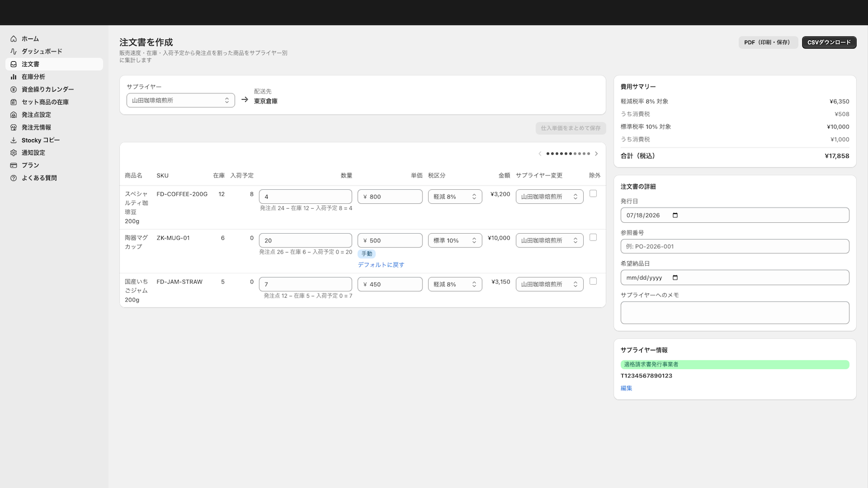Tick the 除外 checkbox for ZK-MUG-01
Viewport: 868px width, 488px height.
coord(593,237)
